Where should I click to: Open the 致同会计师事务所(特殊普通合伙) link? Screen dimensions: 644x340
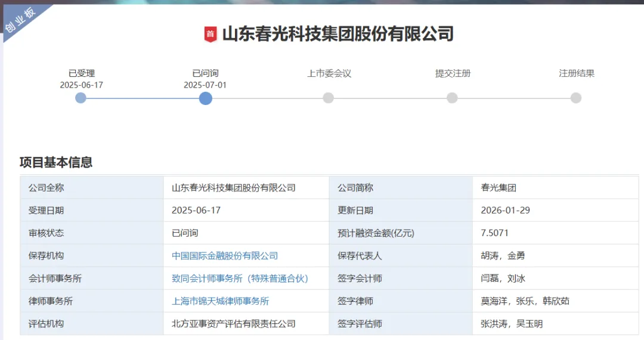(x=240, y=279)
